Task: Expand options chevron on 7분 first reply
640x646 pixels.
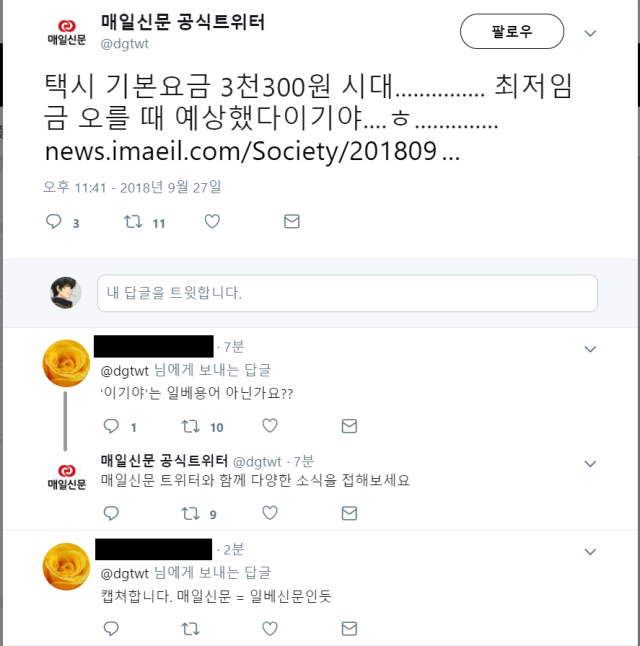Action: (x=590, y=349)
